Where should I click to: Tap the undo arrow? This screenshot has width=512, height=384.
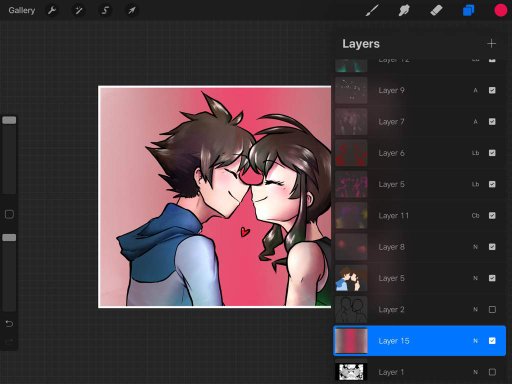(9, 324)
